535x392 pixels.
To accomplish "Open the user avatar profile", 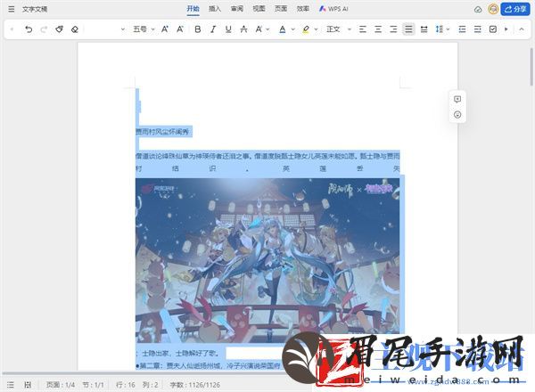I will [x=493, y=9].
